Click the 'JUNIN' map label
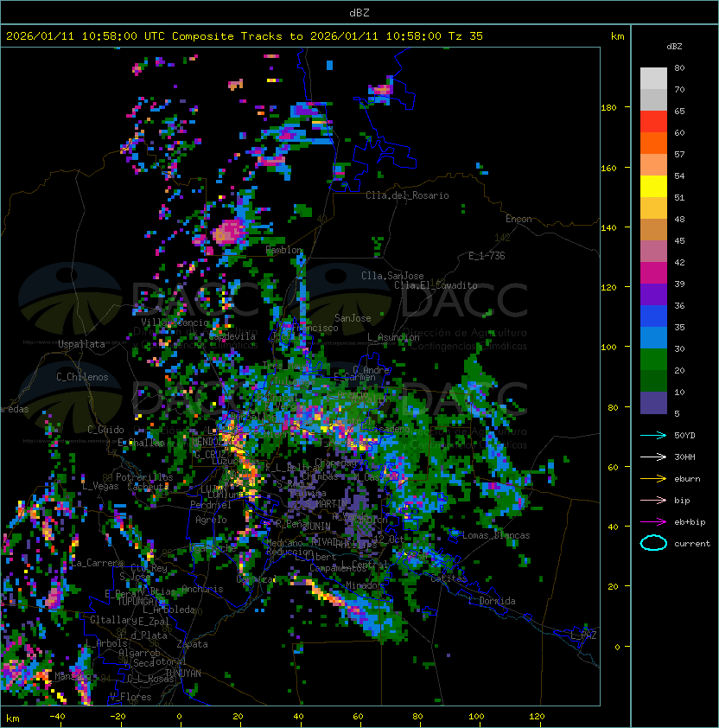This screenshot has height=728, width=719. coord(317,526)
